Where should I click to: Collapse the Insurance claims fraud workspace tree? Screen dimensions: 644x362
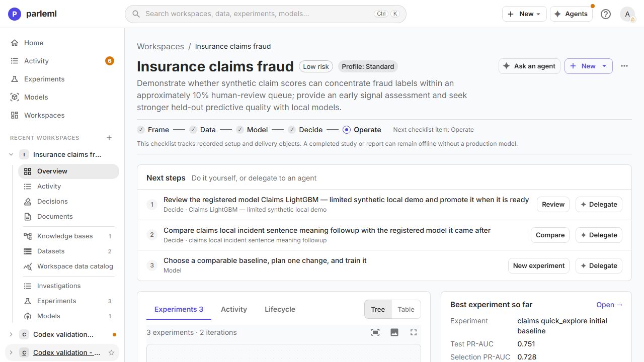pyautogui.click(x=11, y=155)
